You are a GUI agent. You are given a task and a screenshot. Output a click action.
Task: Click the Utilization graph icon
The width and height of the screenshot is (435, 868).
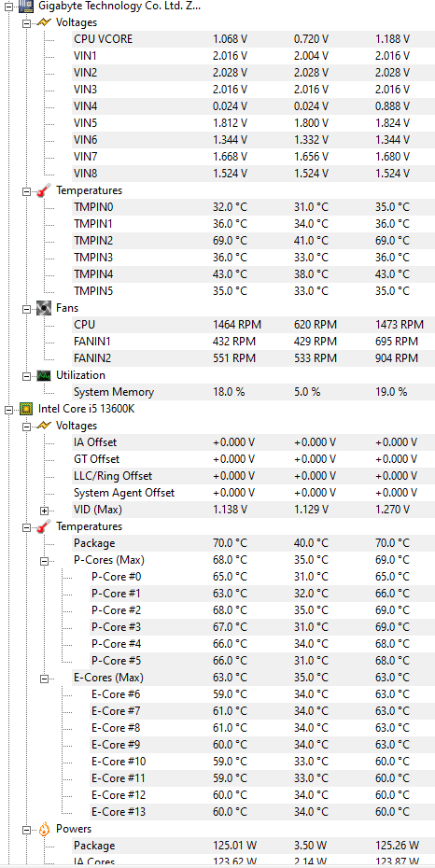[44, 376]
